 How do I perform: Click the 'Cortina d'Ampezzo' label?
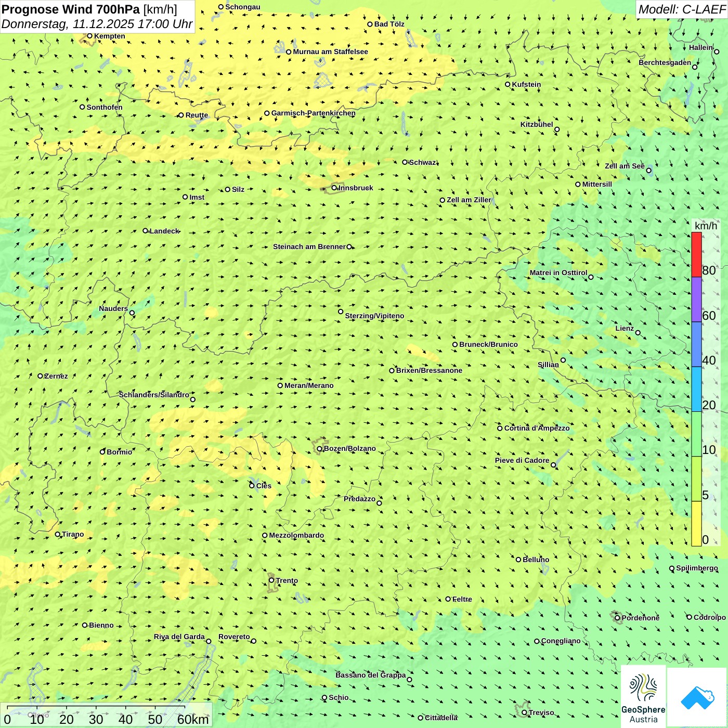(x=537, y=428)
